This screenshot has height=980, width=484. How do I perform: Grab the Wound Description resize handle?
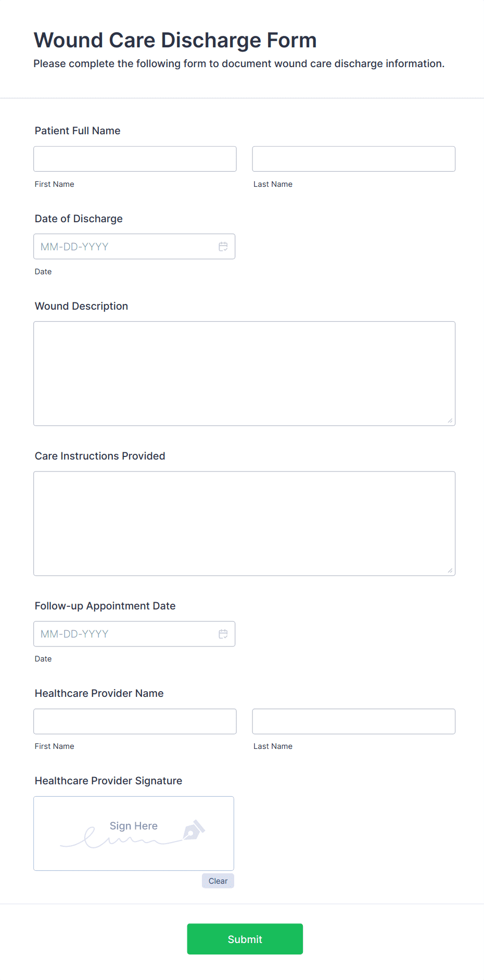point(450,421)
